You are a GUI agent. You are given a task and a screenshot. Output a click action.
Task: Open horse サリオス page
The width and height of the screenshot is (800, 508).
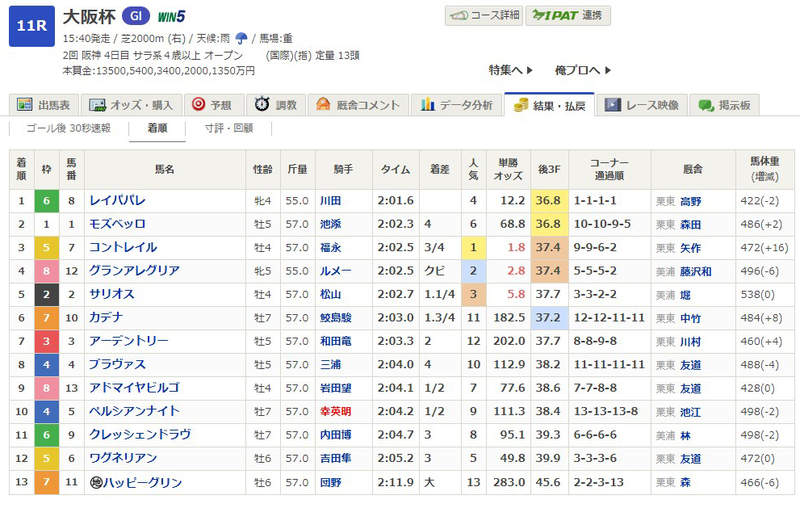point(112,294)
